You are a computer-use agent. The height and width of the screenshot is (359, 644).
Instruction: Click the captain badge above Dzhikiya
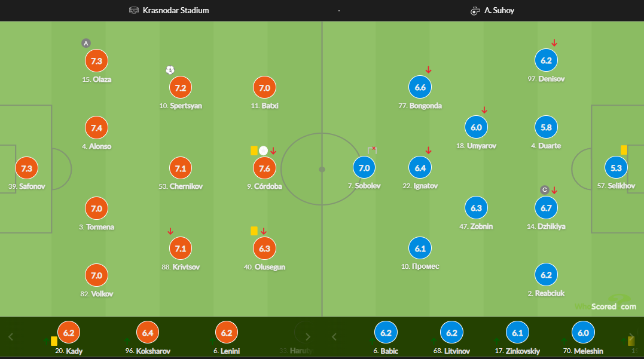point(545,190)
